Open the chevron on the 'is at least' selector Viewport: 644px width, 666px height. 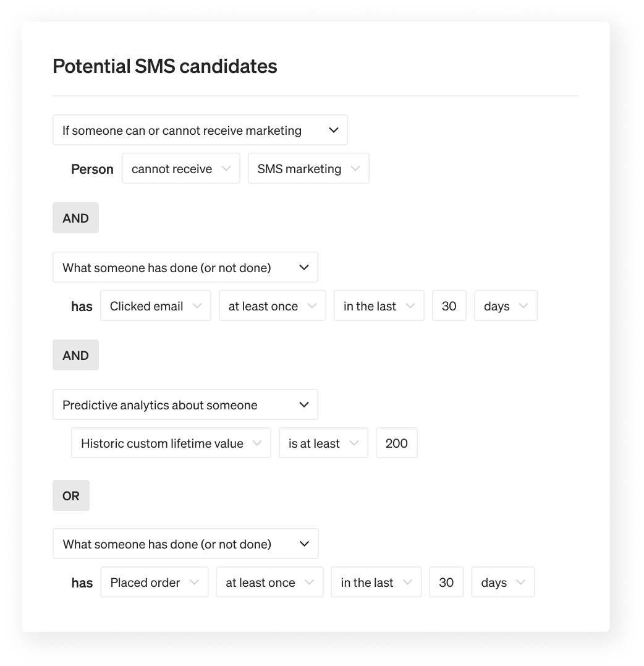click(x=355, y=443)
